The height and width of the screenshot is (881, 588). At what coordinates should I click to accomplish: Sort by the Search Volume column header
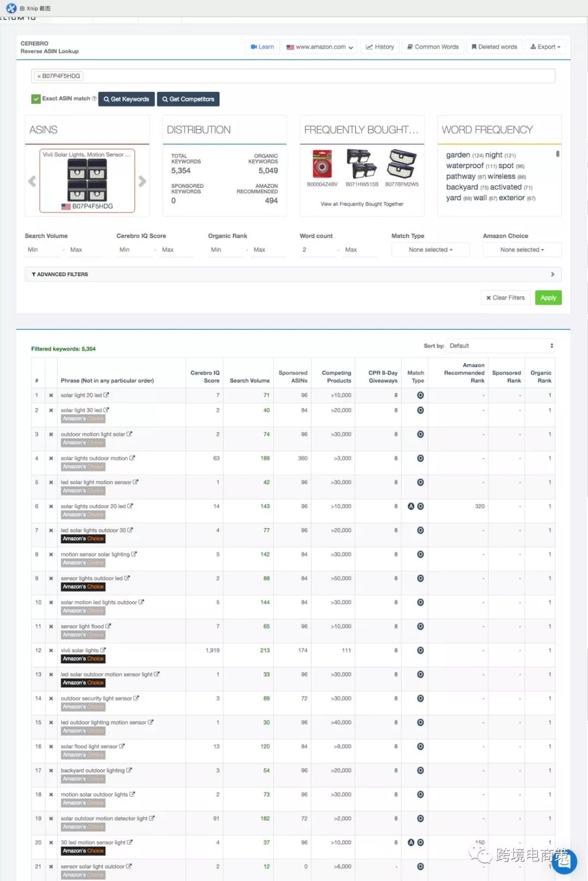point(249,381)
